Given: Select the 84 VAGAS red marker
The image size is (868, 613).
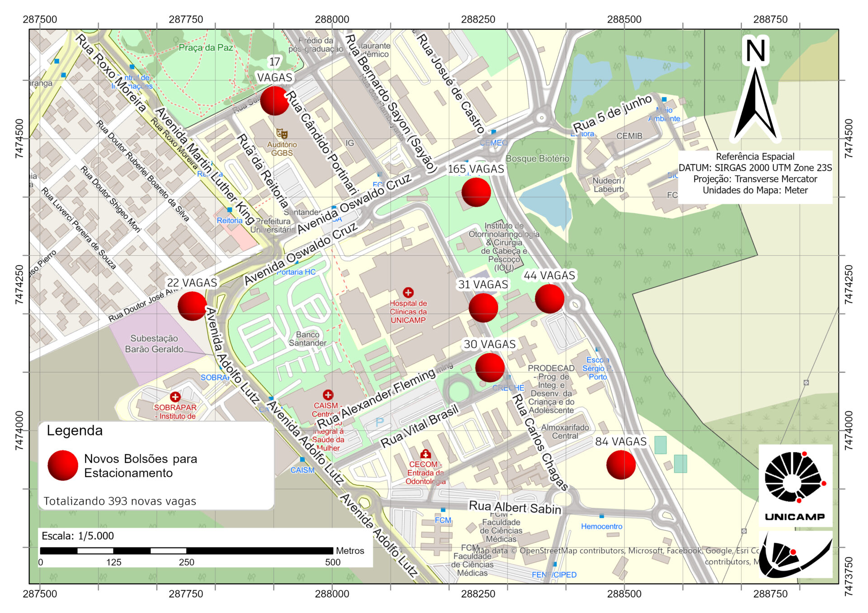Looking at the screenshot, I should click(x=621, y=465).
